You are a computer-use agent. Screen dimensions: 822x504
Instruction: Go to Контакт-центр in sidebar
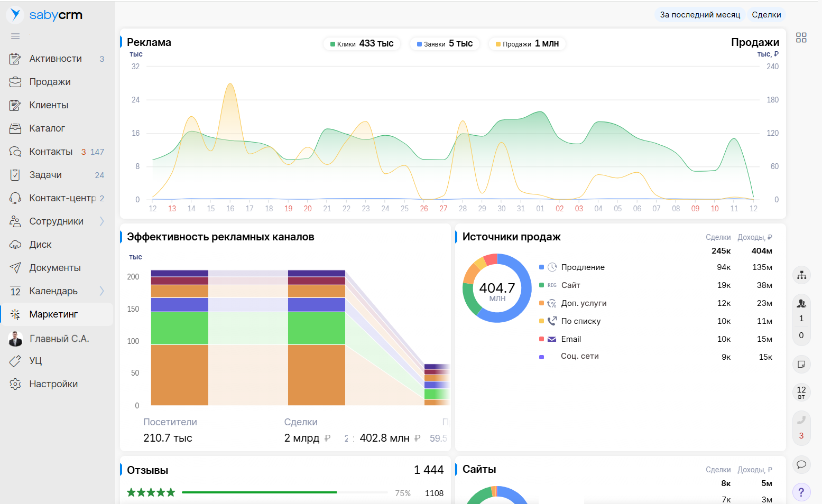[x=62, y=198]
